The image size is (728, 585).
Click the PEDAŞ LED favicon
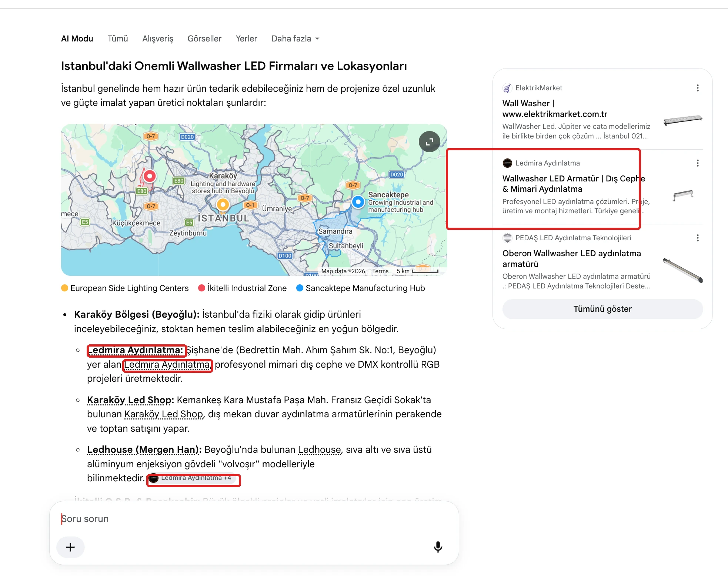point(507,238)
